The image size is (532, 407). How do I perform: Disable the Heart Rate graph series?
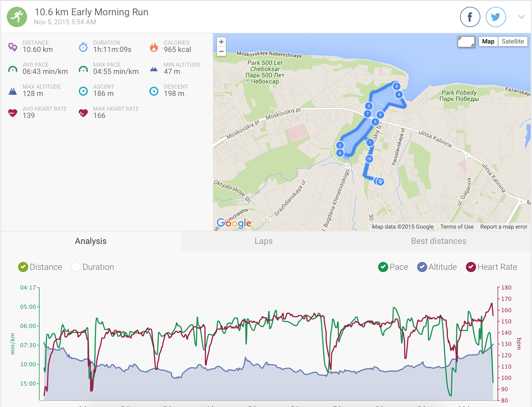[x=471, y=267]
